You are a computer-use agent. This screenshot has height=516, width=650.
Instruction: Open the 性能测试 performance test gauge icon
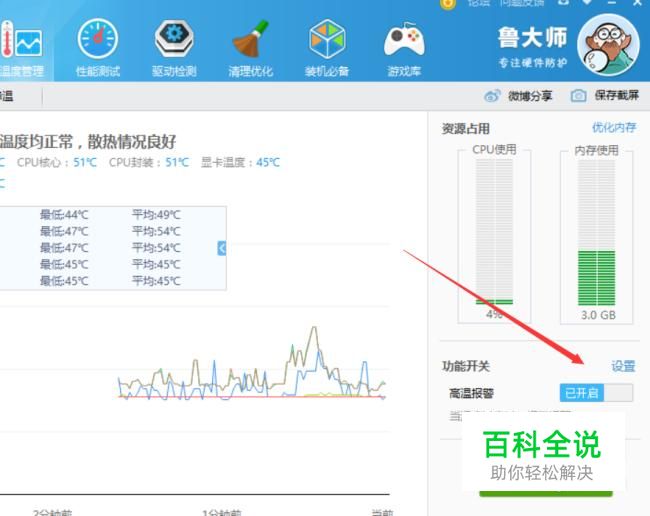pos(98,39)
